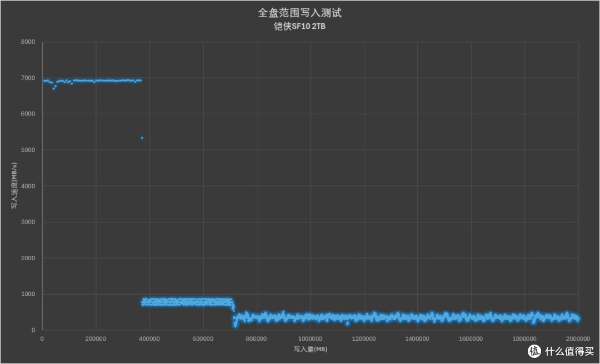The image size is (600, 364).
Task: Click x-axis label 1800000
Action: click(x=524, y=339)
